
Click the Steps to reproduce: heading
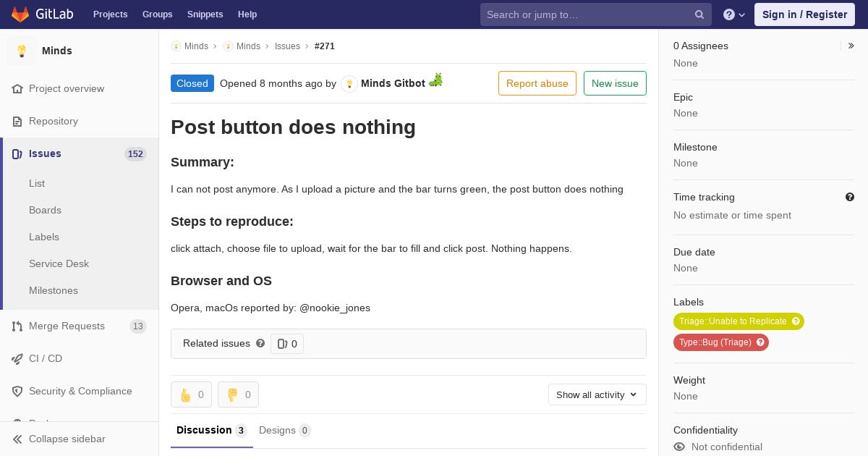pos(232,221)
